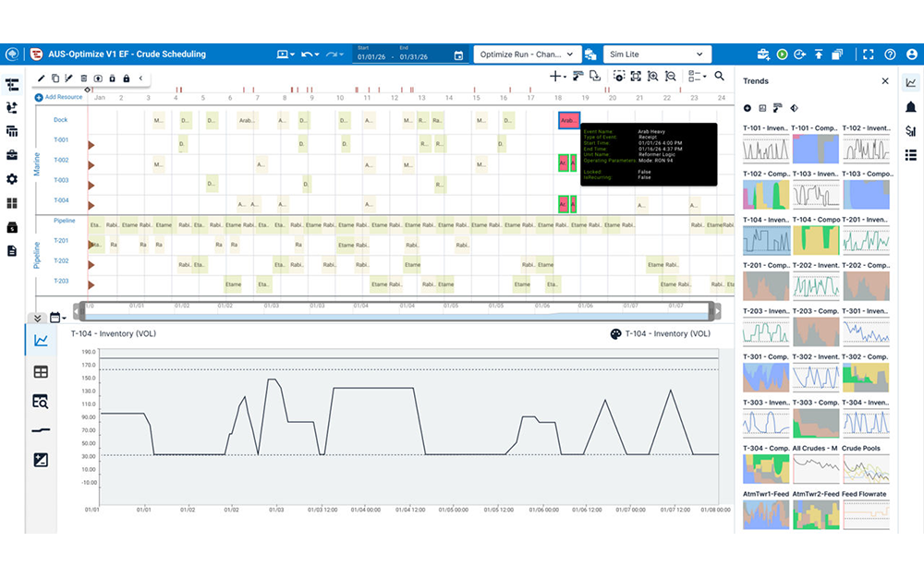Open the calendar date picker icon
The width and height of the screenshot is (924, 578).
[x=458, y=56]
